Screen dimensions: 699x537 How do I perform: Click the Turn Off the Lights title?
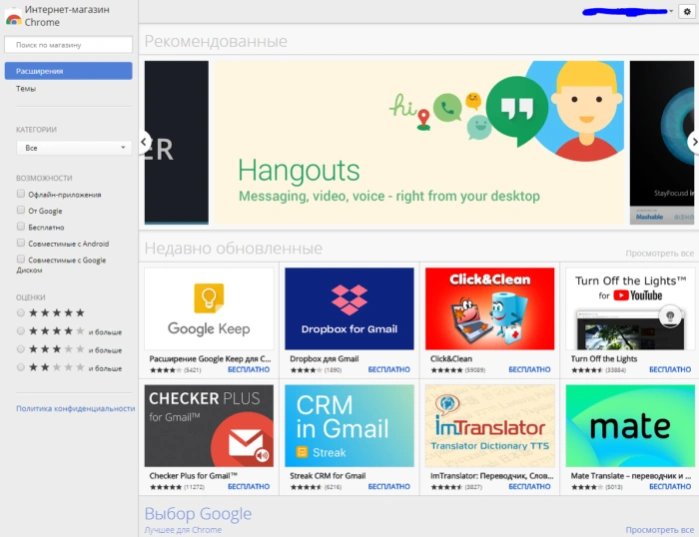604,359
